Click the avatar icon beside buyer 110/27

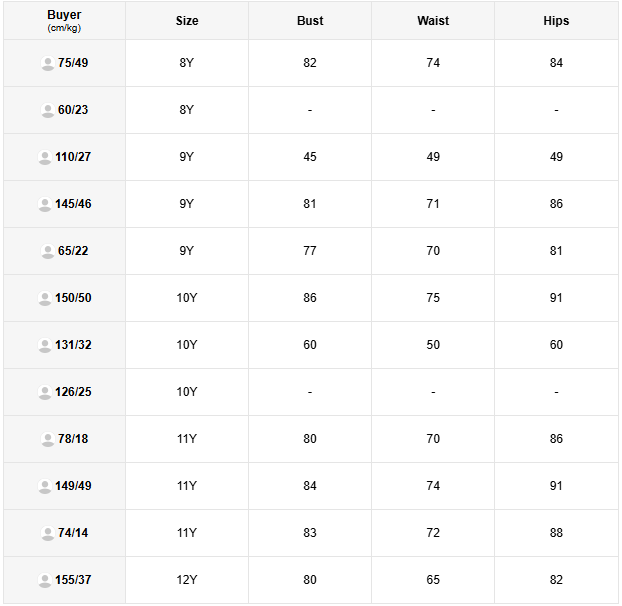(x=44, y=158)
